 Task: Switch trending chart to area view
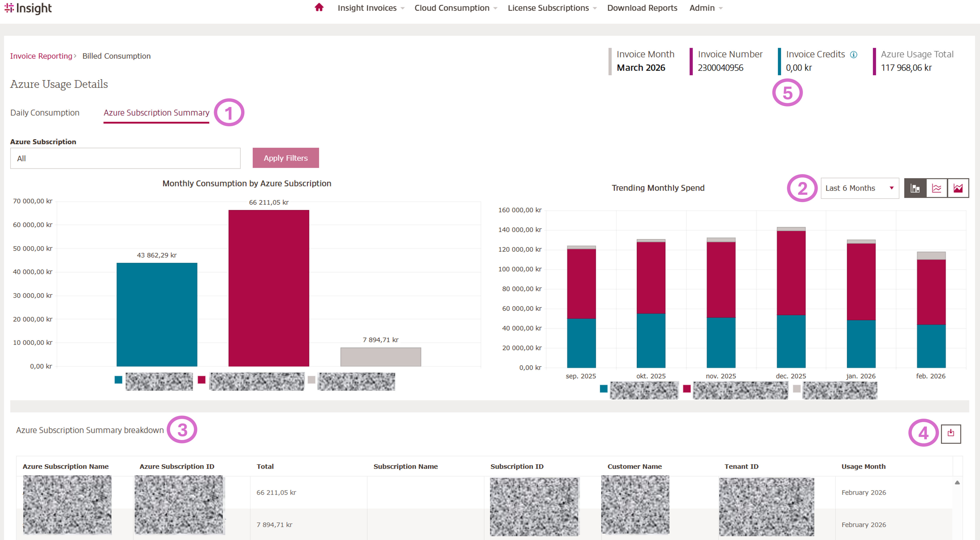click(958, 188)
